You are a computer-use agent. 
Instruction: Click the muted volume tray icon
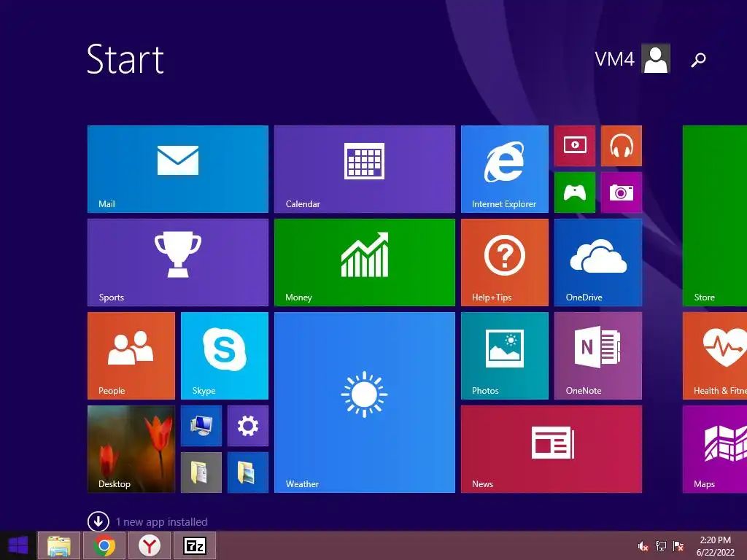pos(643,546)
